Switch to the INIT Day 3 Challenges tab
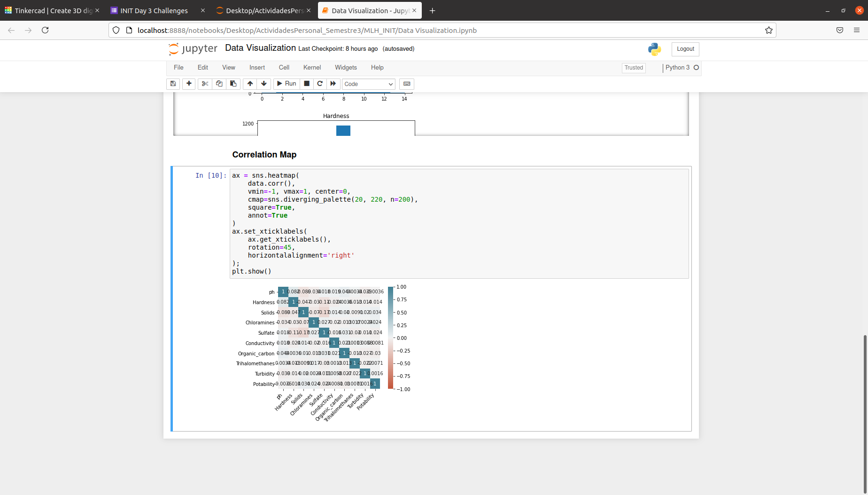868x495 pixels. point(154,10)
